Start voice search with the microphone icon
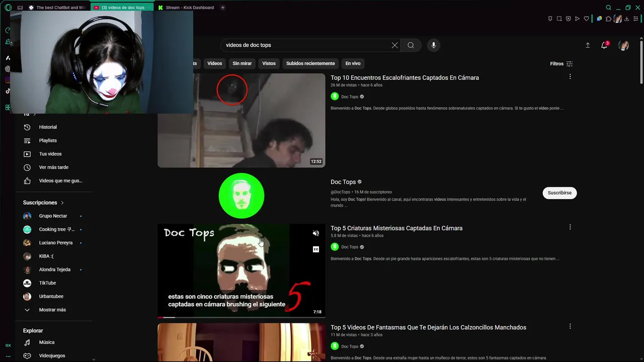This screenshot has width=644, height=362. [x=434, y=45]
